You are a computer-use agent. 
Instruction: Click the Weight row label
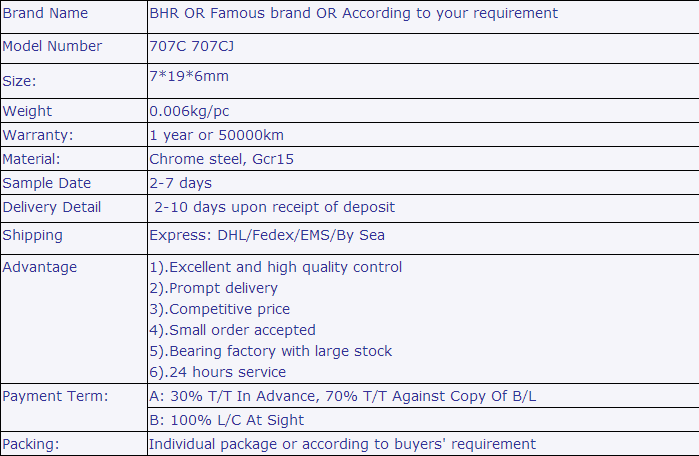click(x=28, y=111)
